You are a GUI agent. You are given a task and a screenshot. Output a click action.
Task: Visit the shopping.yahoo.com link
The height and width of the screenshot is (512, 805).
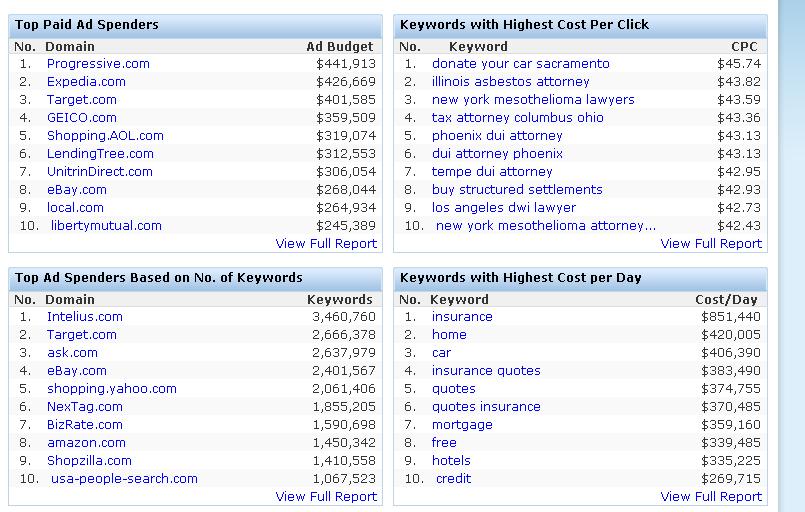pyautogui.click(x=112, y=389)
